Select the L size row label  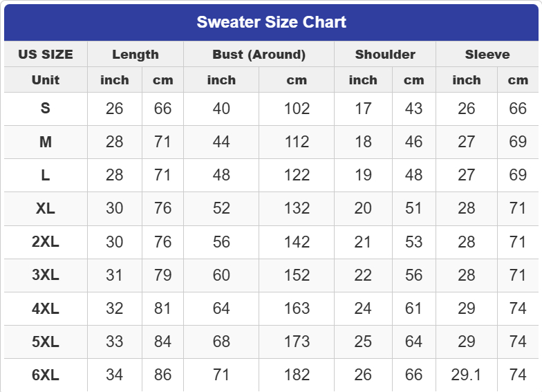pos(46,175)
